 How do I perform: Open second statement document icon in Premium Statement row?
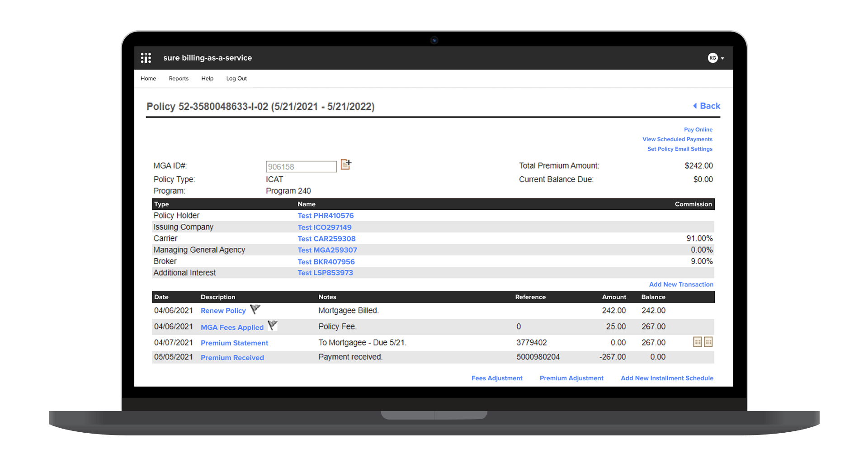point(708,342)
